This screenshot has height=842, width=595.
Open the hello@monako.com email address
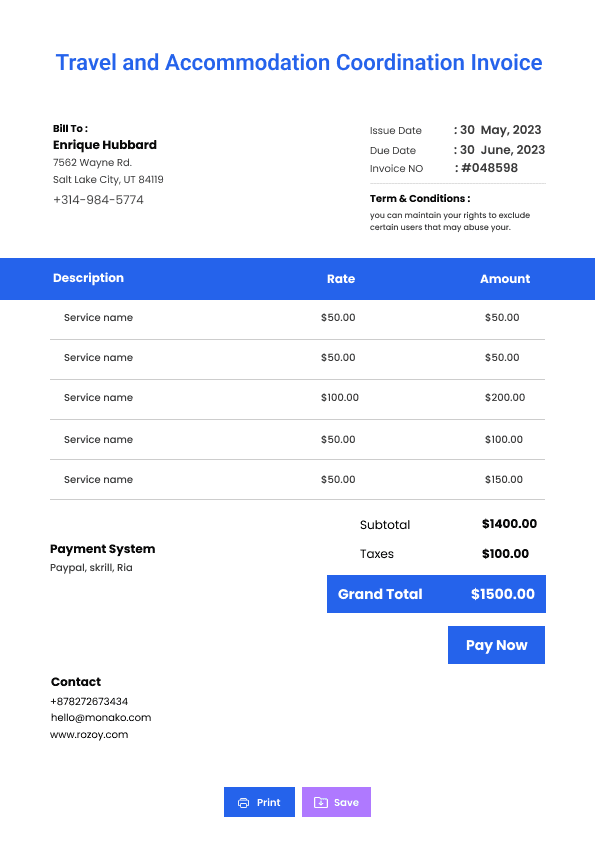point(101,717)
